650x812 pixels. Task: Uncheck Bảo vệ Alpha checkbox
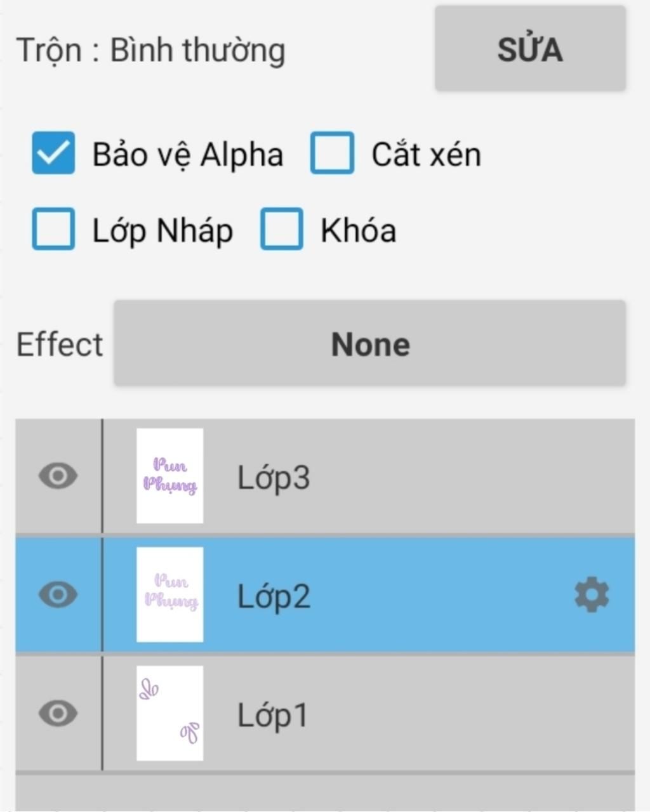point(53,153)
